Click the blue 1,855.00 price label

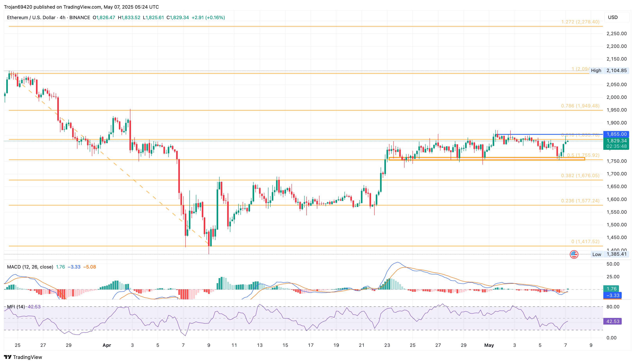coord(616,134)
